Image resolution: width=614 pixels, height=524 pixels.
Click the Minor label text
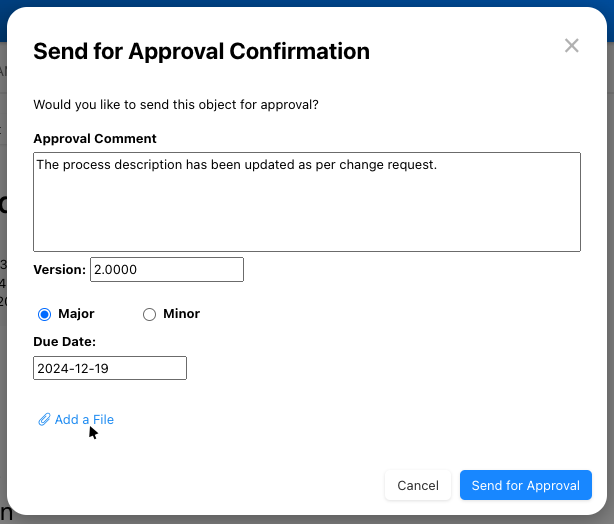point(181,314)
